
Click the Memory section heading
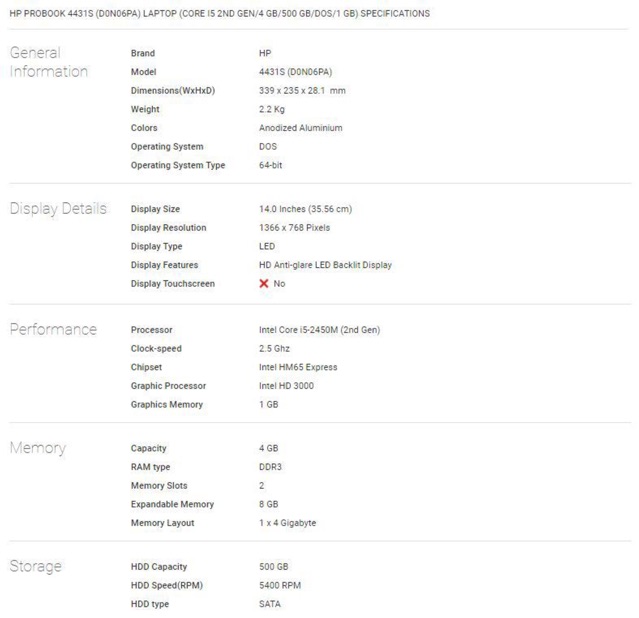[x=38, y=448]
